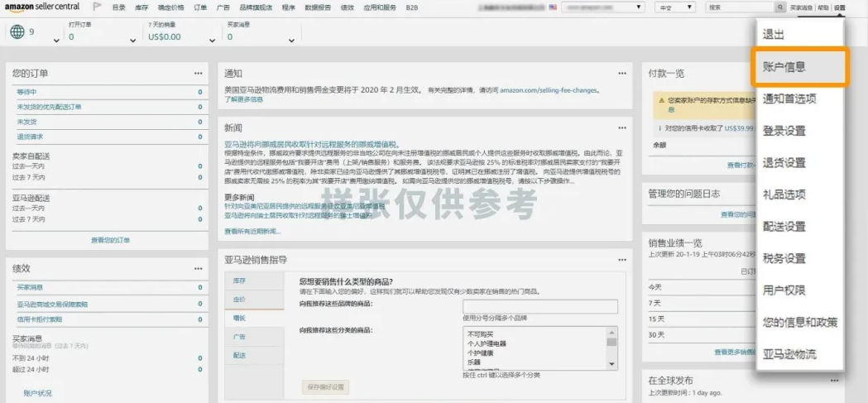Switch to the 增长 coaching tab

pos(254,319)
